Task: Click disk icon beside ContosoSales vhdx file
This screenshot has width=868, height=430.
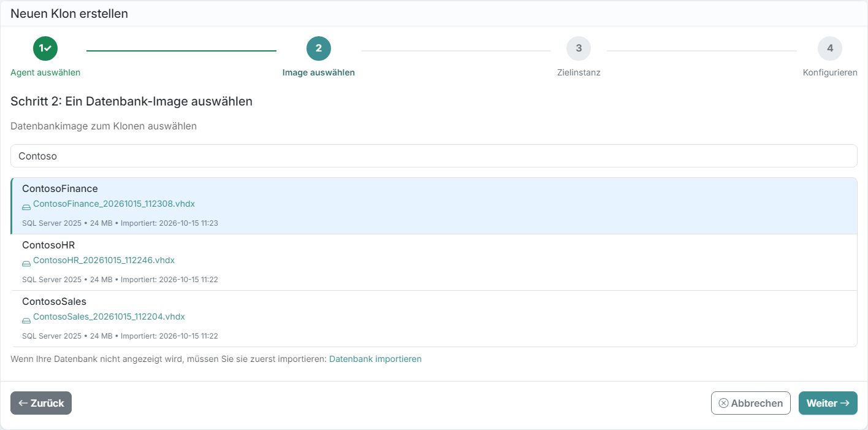Action: coord(26,320)
